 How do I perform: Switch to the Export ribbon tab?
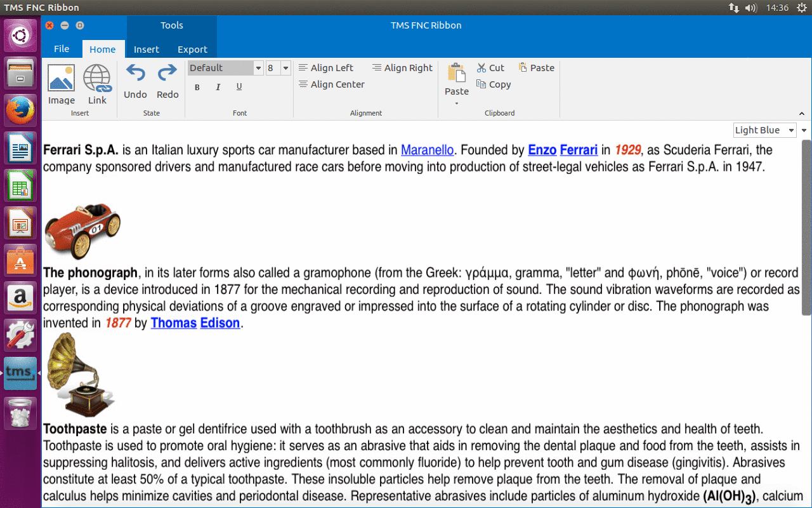[x=192, y=49]
